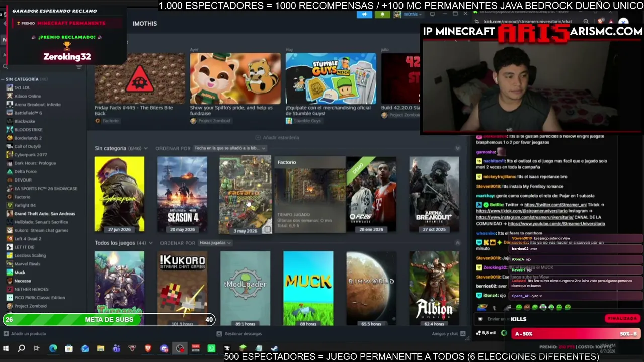Click the Delta Force icon in sidebar
644x362 pixels.
coord(10,171)
